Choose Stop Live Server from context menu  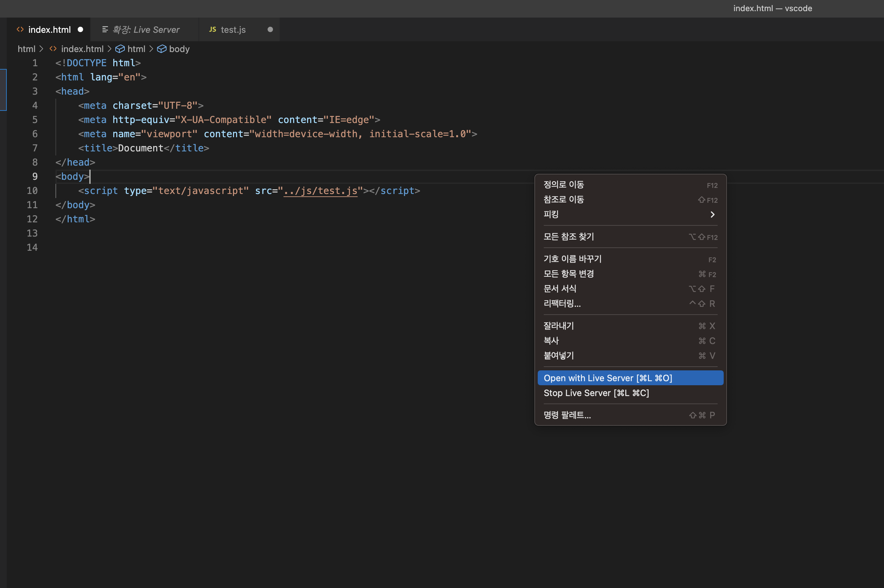tap(596, 393)
